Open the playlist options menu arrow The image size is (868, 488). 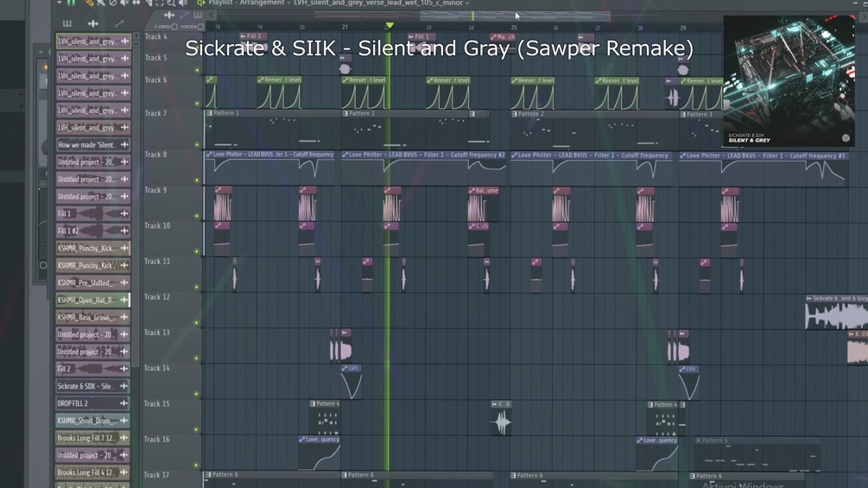(x=60, y=3)
